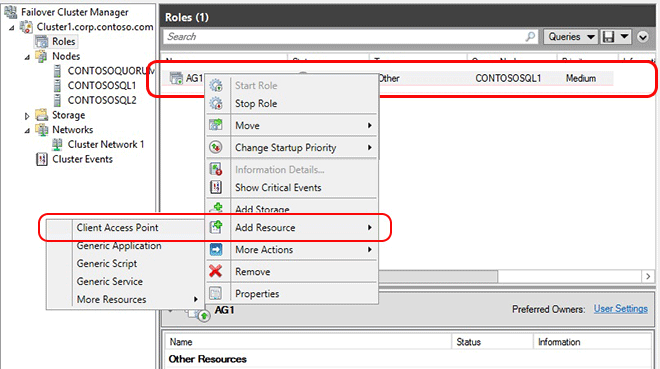660x369 pixels.
Task: Click the AG1 role icon in list
Action: [176, 78]
